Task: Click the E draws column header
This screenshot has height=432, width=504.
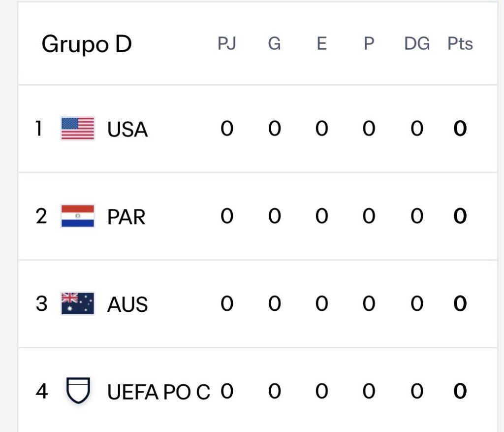Action: point(321,44)
